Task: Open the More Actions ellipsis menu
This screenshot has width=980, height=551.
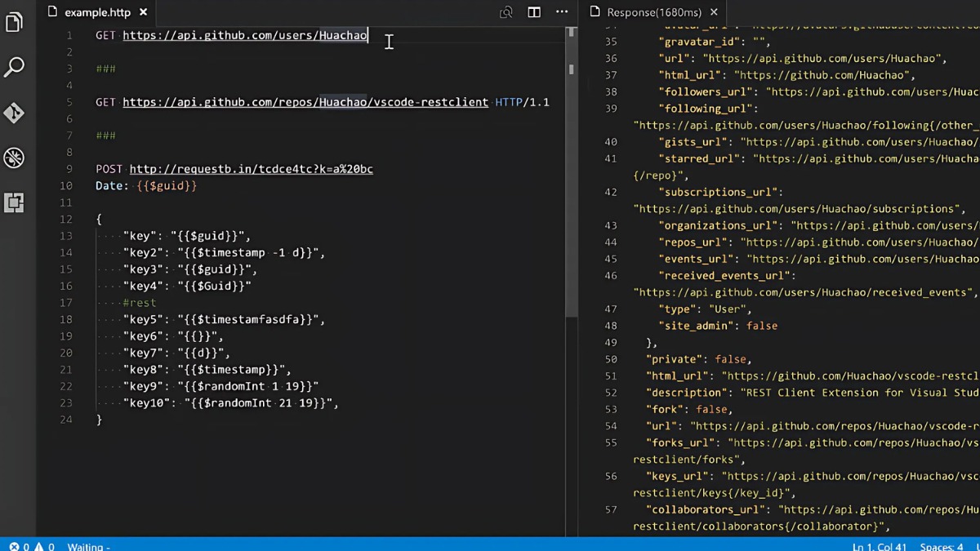Action: tap(561, 12)
